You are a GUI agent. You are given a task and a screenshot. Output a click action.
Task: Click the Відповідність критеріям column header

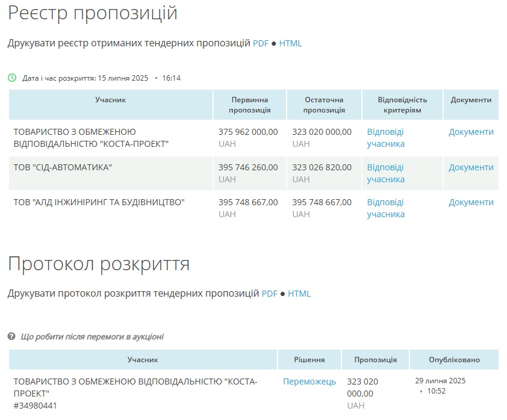click(402, 105)
